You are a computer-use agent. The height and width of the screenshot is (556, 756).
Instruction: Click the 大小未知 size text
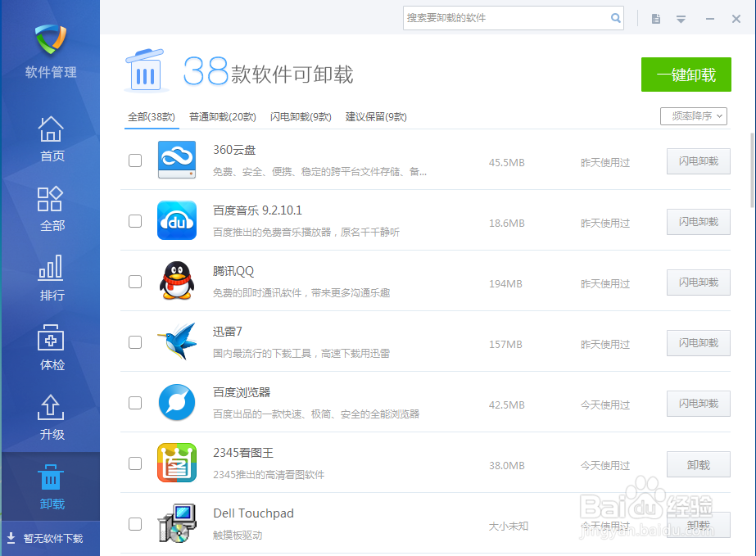tap(508, 526)
